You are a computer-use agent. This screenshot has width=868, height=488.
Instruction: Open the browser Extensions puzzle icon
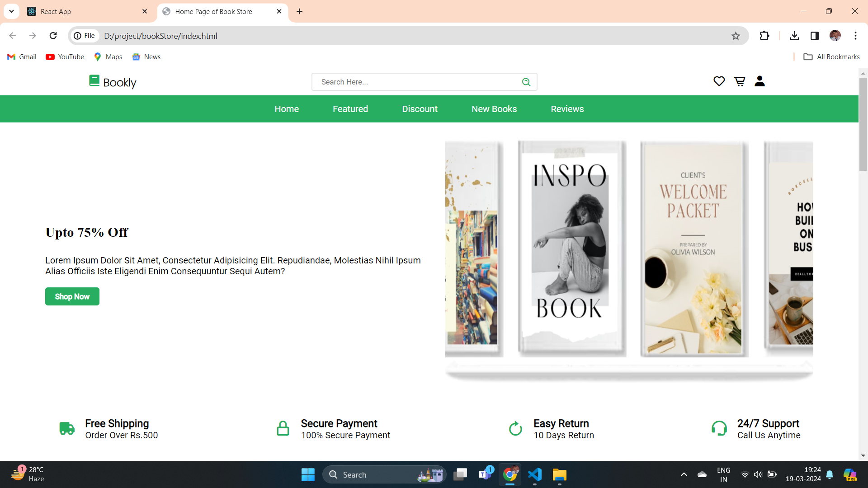click(x=764, y=36)
